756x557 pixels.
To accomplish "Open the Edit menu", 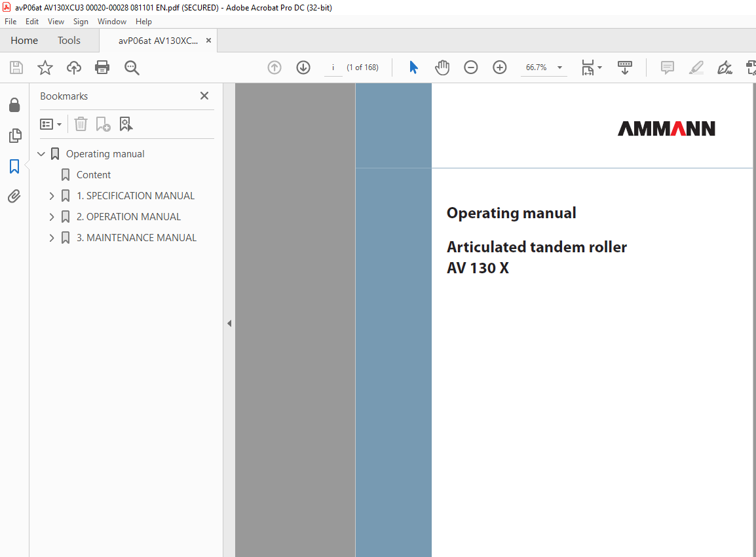I will tap(32, 22).
